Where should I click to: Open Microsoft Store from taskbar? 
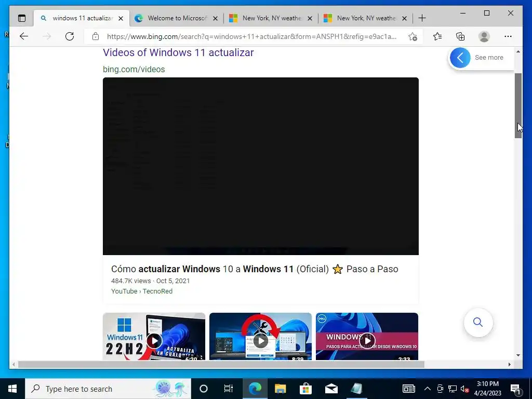point(305,389)
